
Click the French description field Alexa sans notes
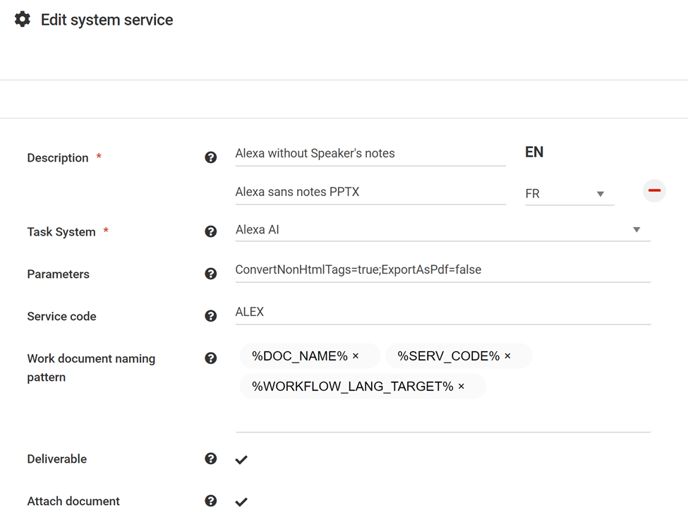370,193
